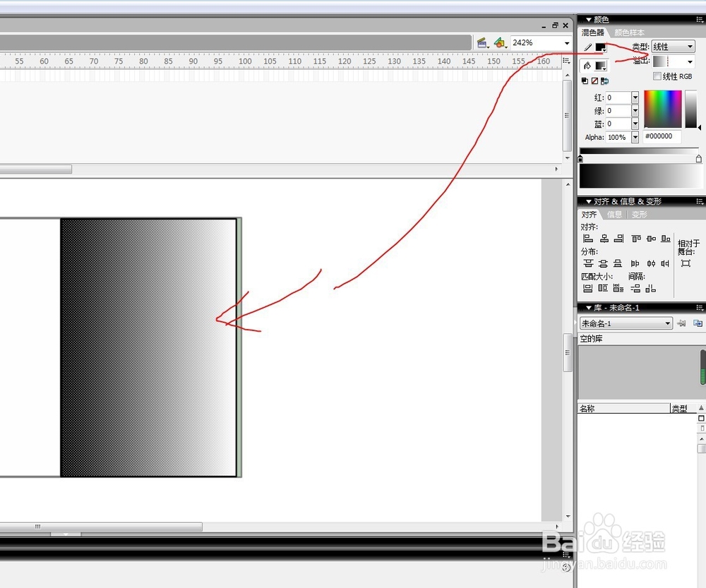
Task: Click match width and height icon
Action: pyautogui.click(x=618, y=288)
